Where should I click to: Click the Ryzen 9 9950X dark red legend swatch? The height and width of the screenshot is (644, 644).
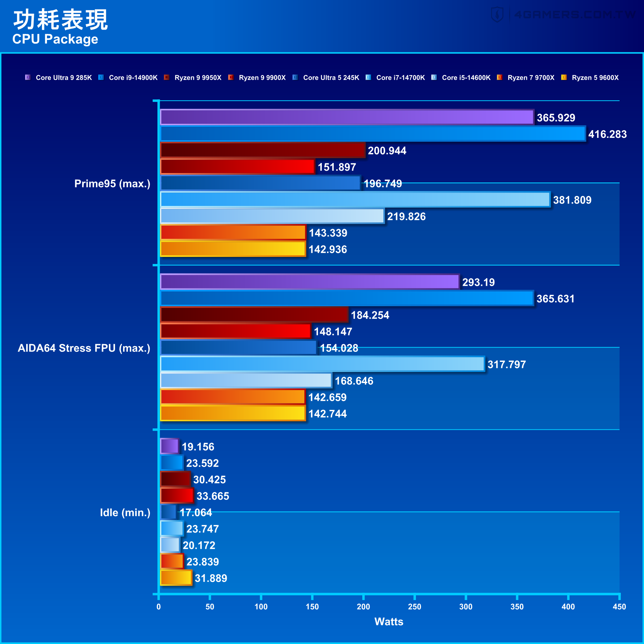click(167, 77)
